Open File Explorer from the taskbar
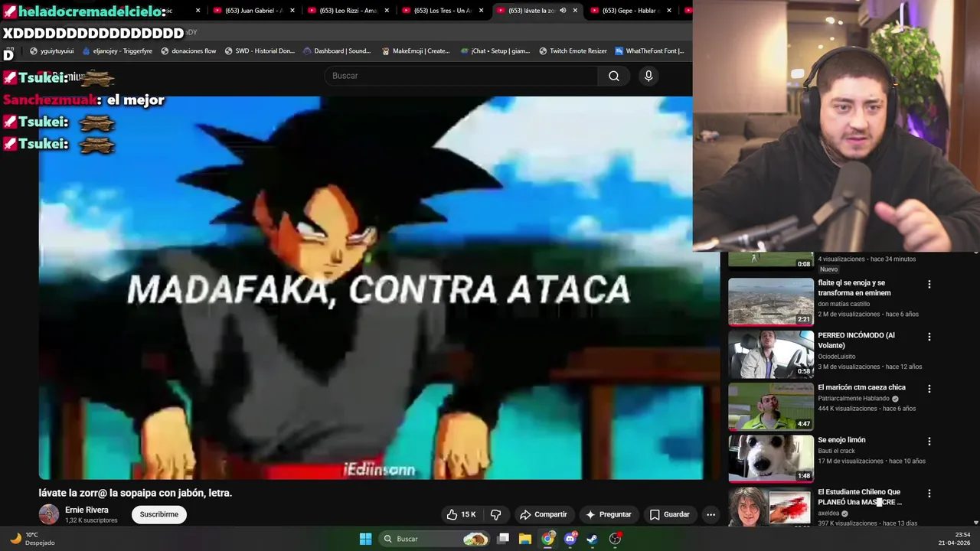This screenshot has height=551, width=980. point(525,539)
